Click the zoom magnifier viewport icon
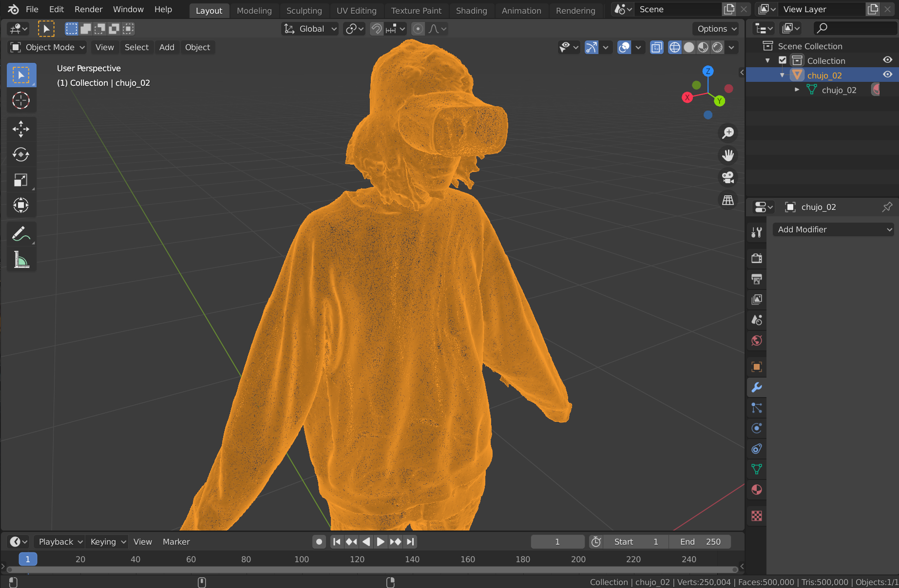Screen dimensions: 899x588 [x=728, y=133]
